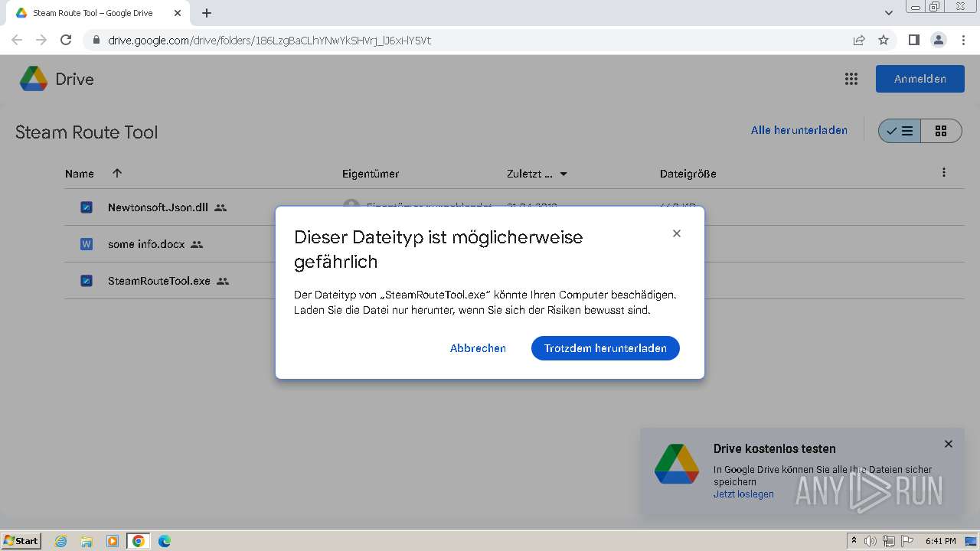Open the Google apps grid
Screen dimensions: 980x551
tap(851, 79)
